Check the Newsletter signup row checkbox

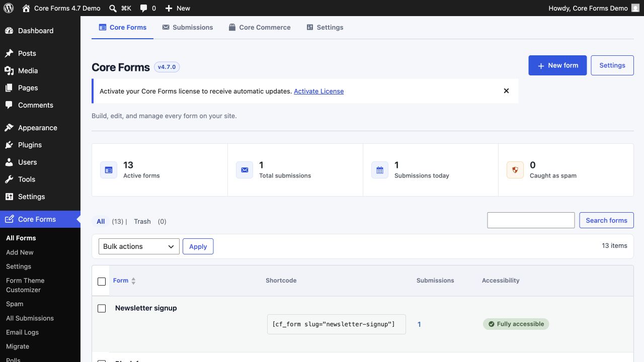tap(102, 308)
